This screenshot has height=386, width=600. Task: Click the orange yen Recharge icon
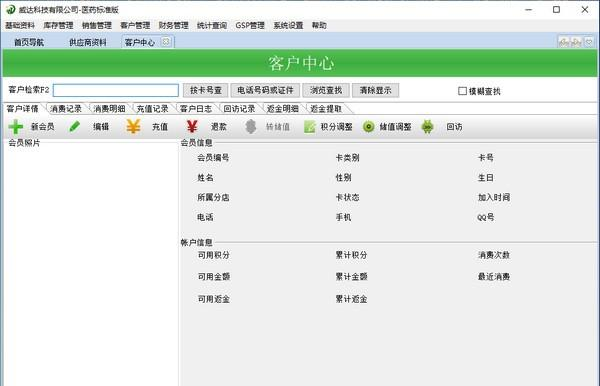click(133, 127)
